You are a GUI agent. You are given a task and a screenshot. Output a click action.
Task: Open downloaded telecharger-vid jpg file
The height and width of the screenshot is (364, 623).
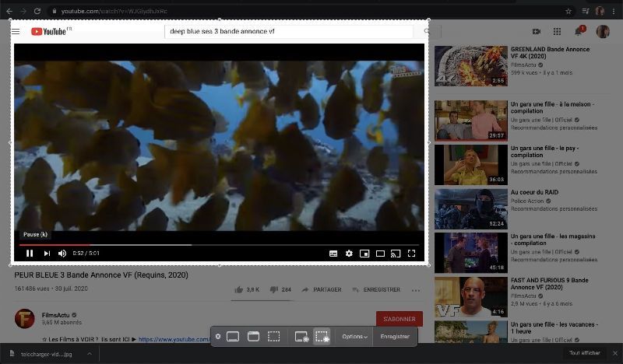coord(46,354)
